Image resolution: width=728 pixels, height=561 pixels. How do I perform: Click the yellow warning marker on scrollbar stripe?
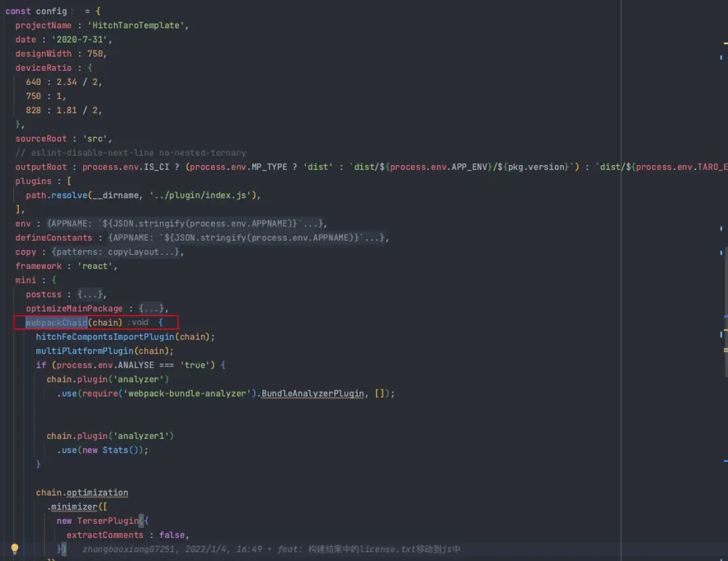725,43
